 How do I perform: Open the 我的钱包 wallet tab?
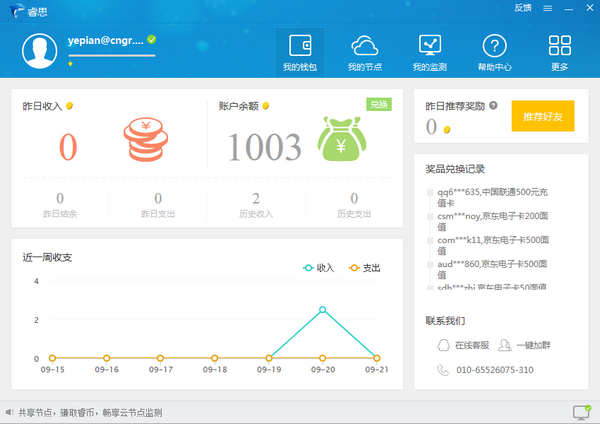(x=299, y=52)
